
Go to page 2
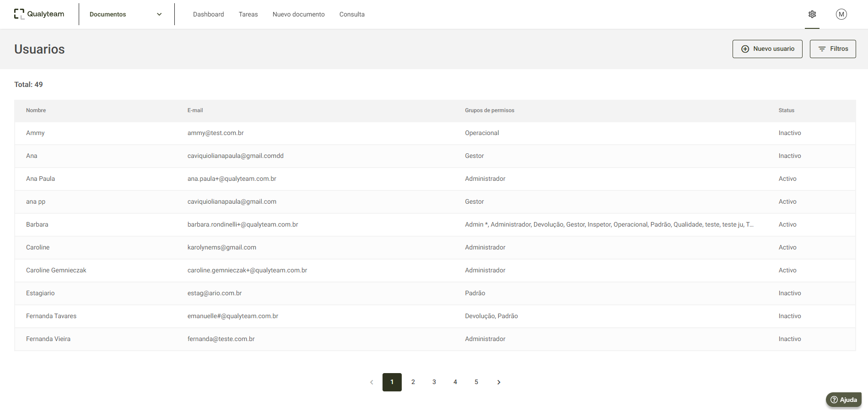(413, 382)
